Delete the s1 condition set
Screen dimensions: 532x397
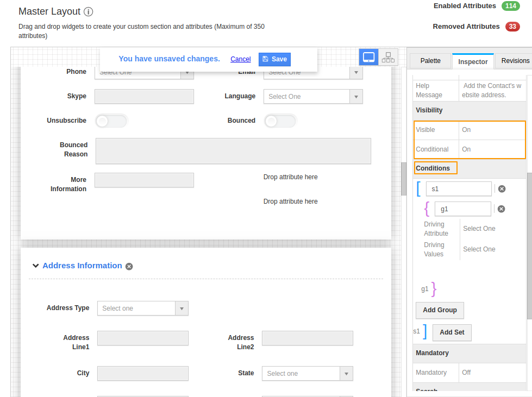[502, 189]
